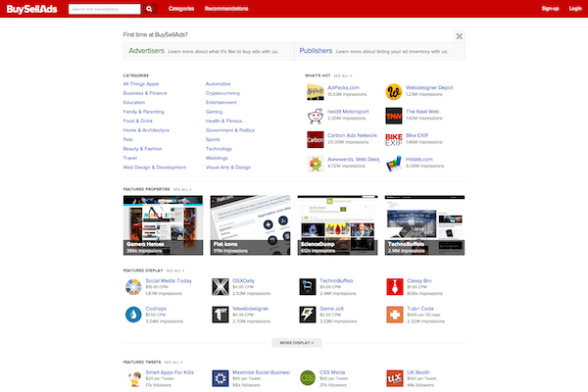Viewport: 588px width, 392px height.
Task: Open the Beauty & Fashion category
Action: pyautogui.click(x=142, y=149)
